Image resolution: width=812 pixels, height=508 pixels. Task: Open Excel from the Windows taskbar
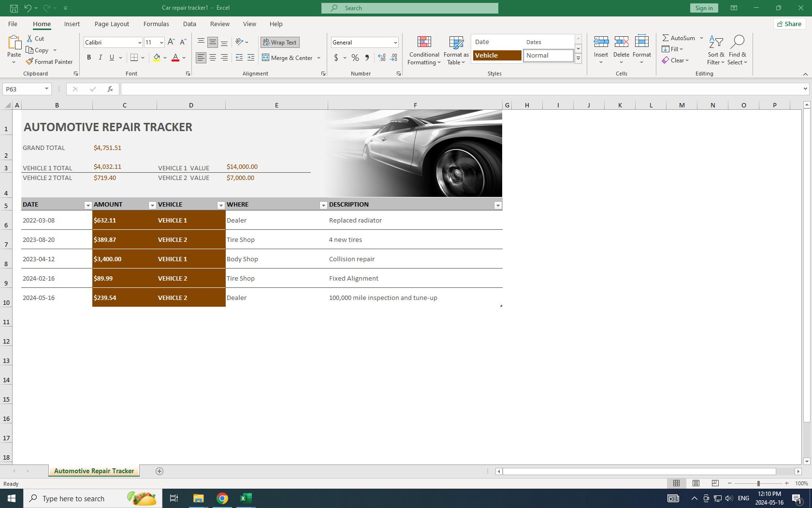click(246, 498)
